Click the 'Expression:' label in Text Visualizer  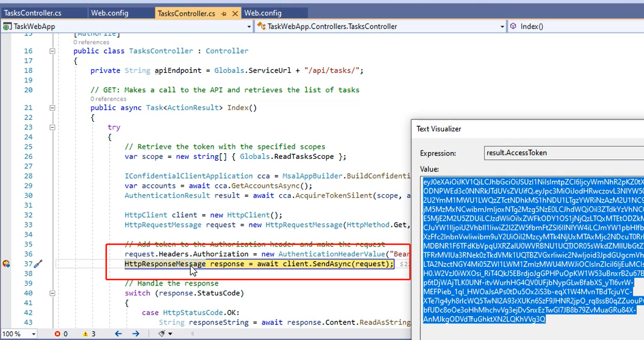point(438,153)
